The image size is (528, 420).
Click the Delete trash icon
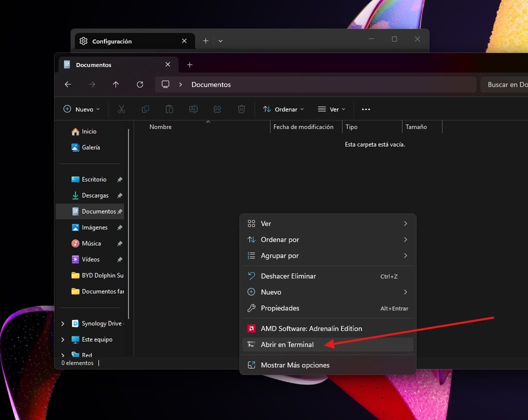[x=241, y=109]
